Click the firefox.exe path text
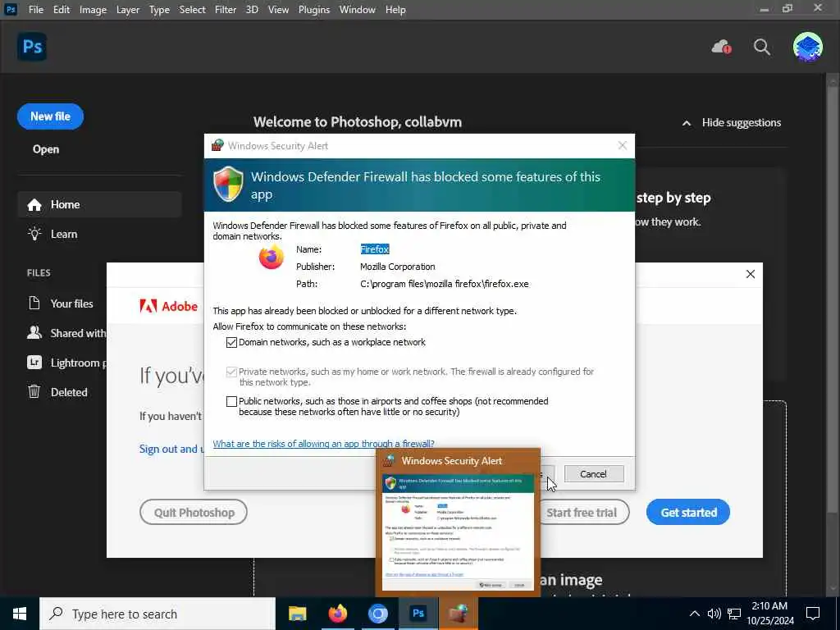The height and width of the screenshot is (630, 840). [444, 284]
